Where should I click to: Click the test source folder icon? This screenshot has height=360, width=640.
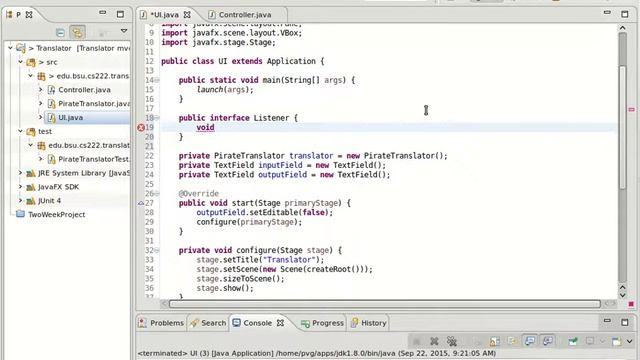tap(31, 131)
